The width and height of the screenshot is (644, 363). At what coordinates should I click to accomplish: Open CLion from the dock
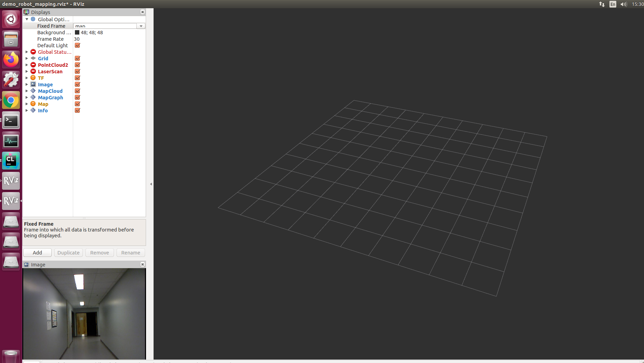11,160
